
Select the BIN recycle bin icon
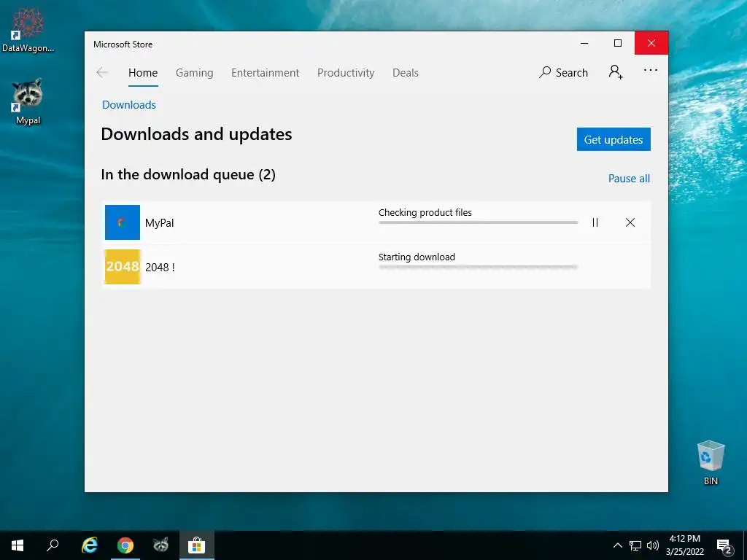pos(711,463)
